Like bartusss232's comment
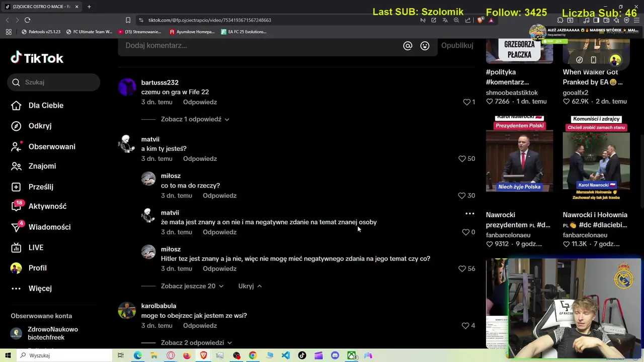This screenshot has width=644, height=362. (x=466, y=102)
